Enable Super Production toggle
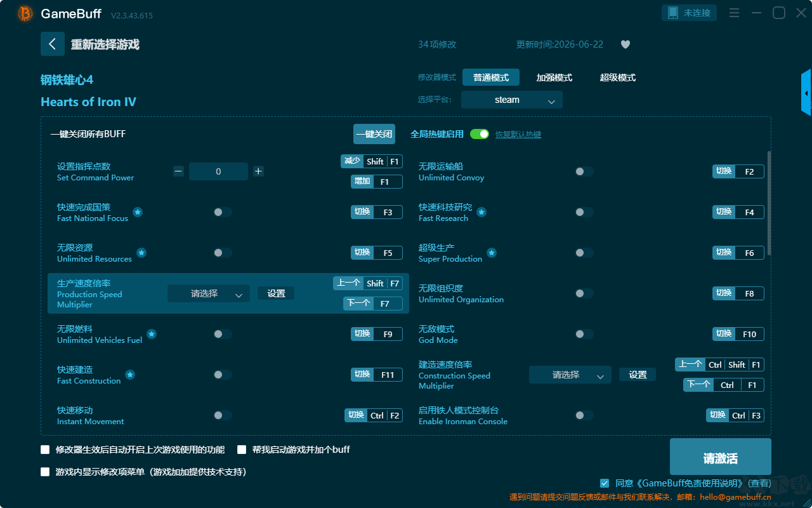This screenshot has width=812, height=508. [x=584, y=253]
